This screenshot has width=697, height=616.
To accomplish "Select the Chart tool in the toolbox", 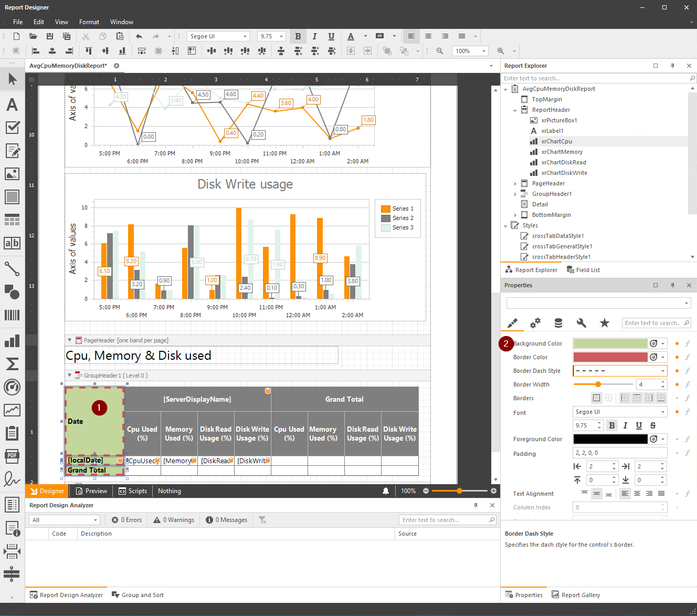I will 12,341.
